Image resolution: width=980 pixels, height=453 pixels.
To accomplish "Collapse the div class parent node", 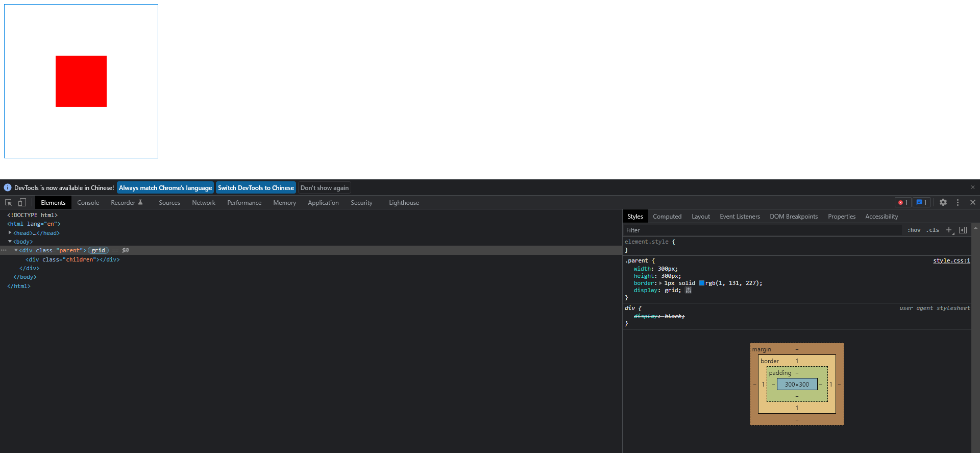I will coord(16,250).
